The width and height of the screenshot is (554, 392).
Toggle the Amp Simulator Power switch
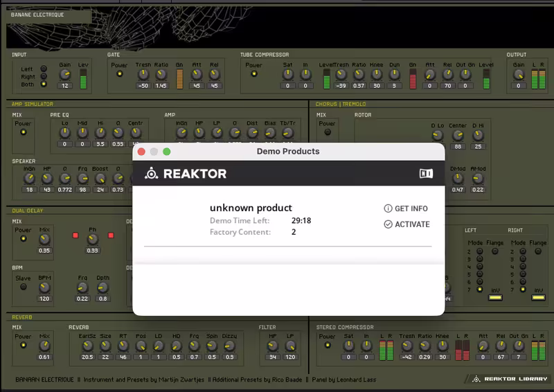pos(24,132)
